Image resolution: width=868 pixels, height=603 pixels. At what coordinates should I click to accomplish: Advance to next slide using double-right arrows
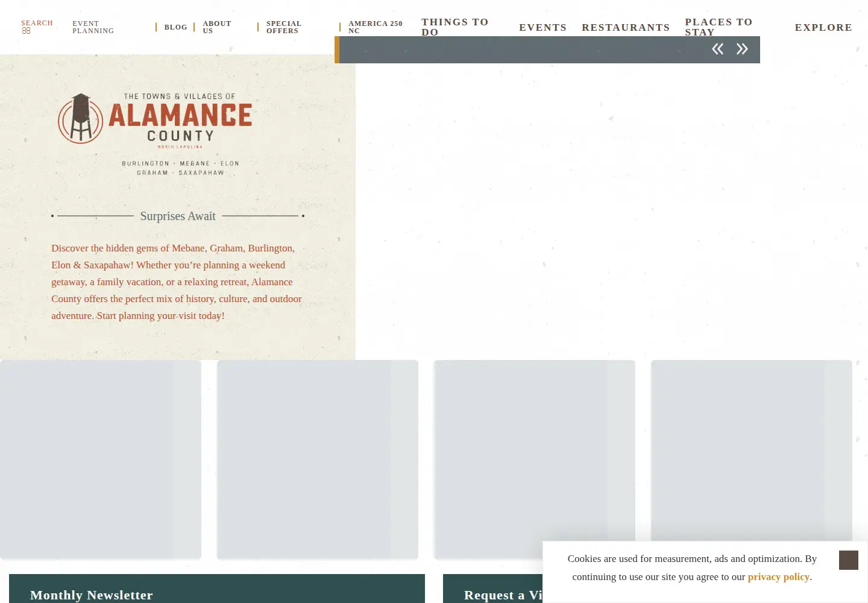tap(742, 49)
